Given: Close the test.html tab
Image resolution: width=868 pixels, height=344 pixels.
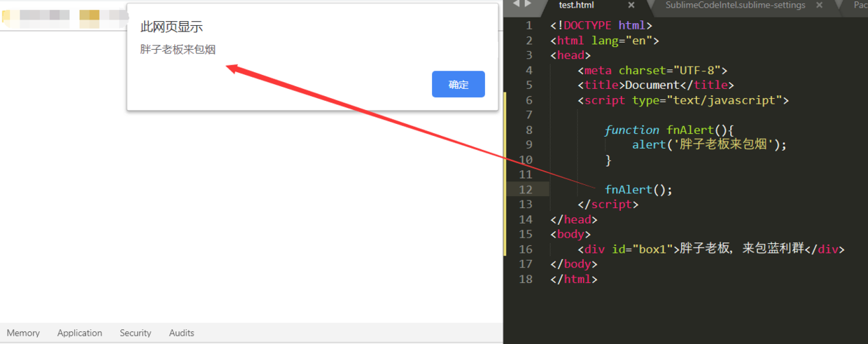Looking at the screenshot, I should [x=631, y=5].
